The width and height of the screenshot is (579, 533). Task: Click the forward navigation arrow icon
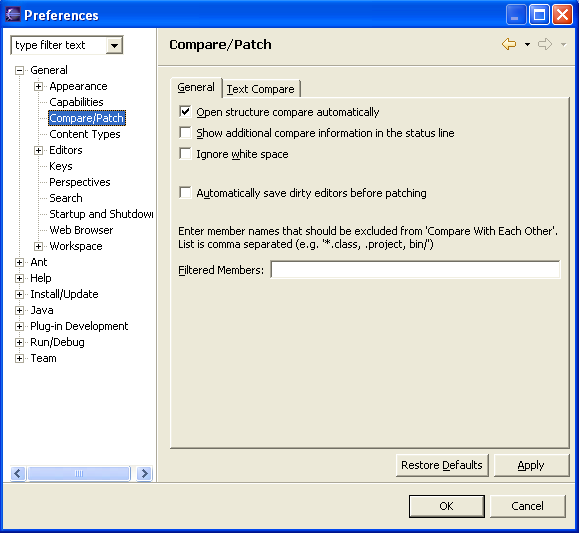click(x=545, y=44)
